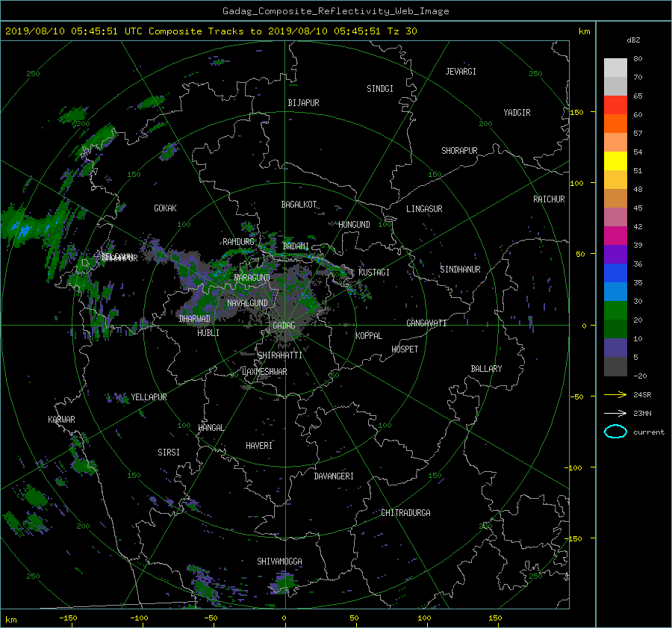Click the 'Tz 30' text in header
This screenshot has height=628, width=672.
pyautogui.click(x=402, y=31)
